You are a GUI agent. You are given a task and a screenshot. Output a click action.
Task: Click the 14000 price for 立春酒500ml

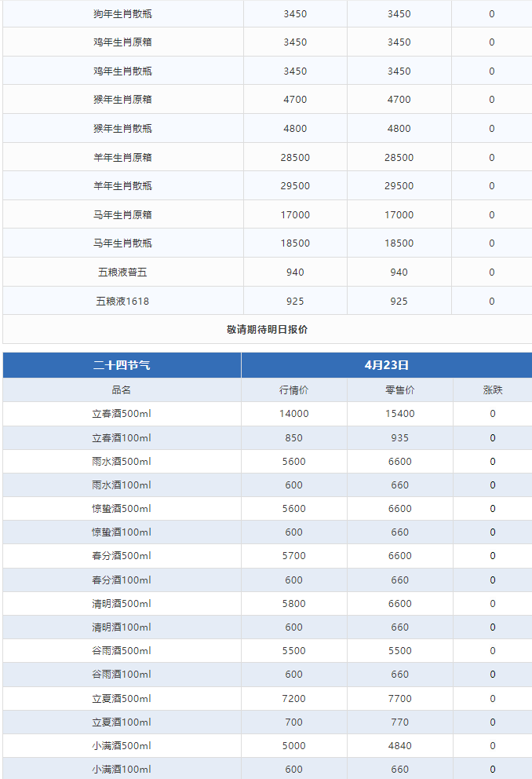point(294,414)
